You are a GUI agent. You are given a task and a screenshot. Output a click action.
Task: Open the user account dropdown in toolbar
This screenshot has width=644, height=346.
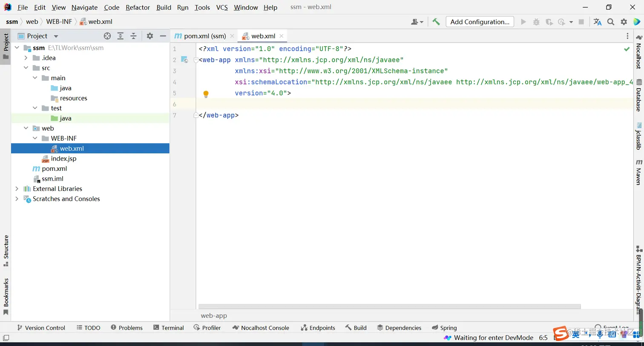click(x=417, y=22)
